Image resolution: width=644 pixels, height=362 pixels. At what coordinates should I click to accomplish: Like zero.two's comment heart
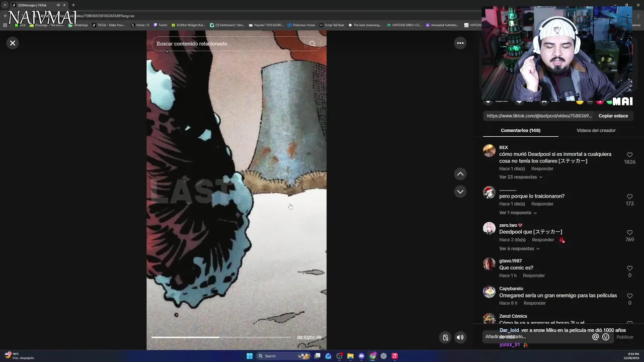(x=629, y=233)
